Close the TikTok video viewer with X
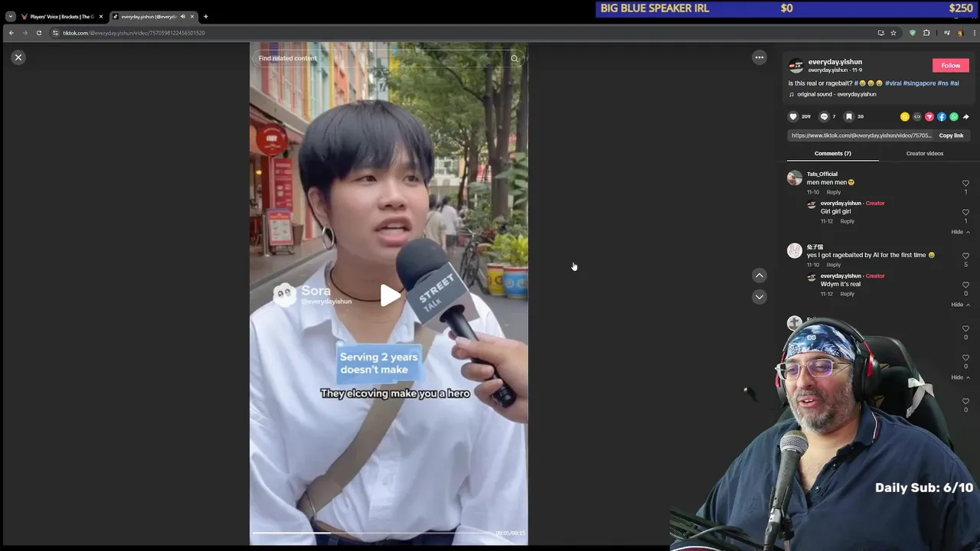Viewport: 980px width, 551px height. [18, 57]
